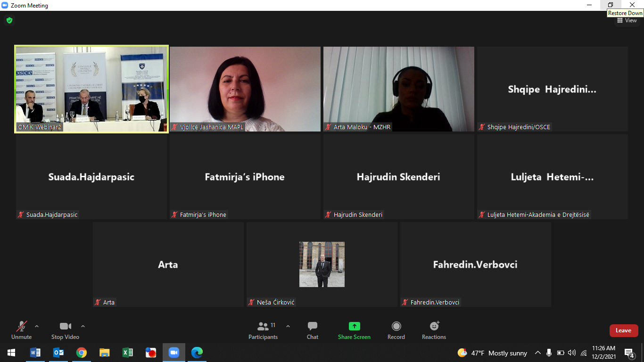Image resolution: width=644 pixels, height=362 pixels.
Task: Toggle system volume speaker icon in tray
Action: [x=572, y=353]
